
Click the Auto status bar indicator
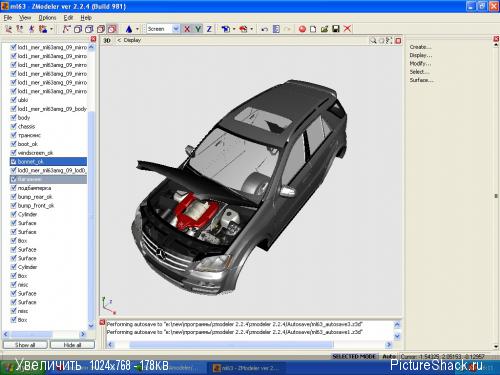(389, 356)
